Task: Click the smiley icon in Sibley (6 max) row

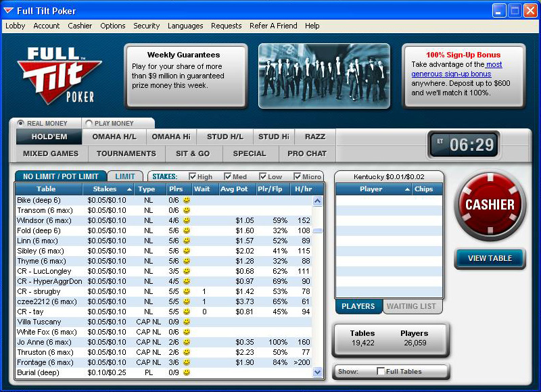Action: [x=187, y=251]
